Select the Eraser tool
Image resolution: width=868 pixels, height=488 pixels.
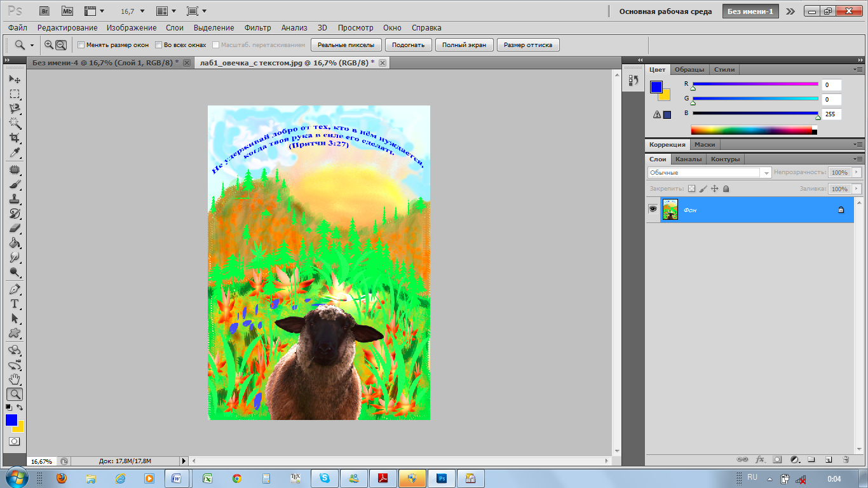[x=15, y=228]
